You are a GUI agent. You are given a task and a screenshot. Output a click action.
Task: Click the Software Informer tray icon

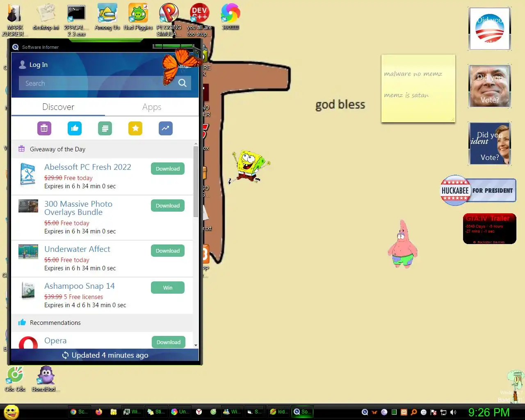pos(365,412)
